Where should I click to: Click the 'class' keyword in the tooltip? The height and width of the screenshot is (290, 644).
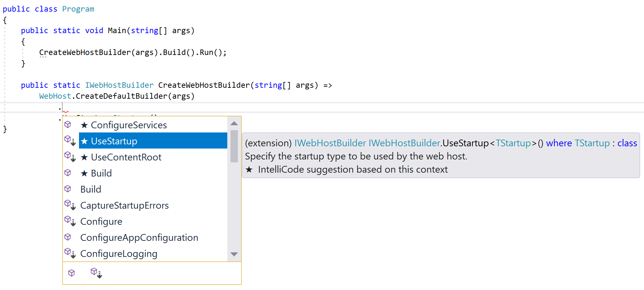pyautogui.click(x=627, y=143)
